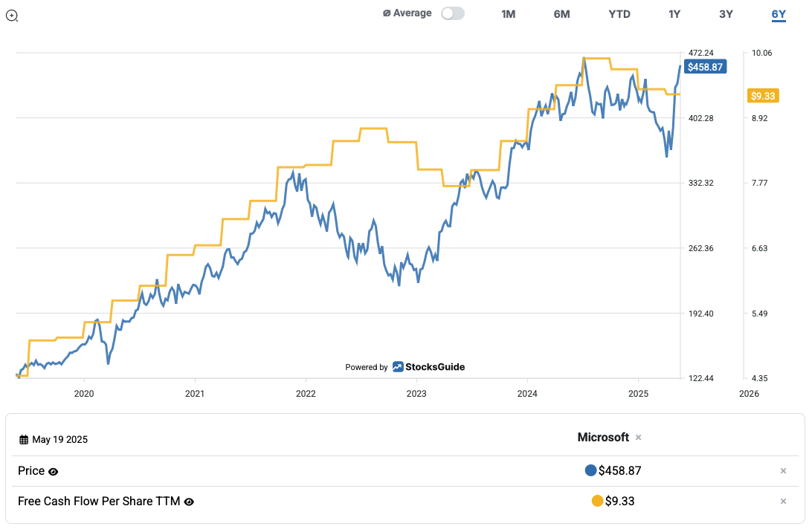Click the blue $458.87 price label on the axis
This screenshot has height=529, width=812.
click(x=705, y=67)
